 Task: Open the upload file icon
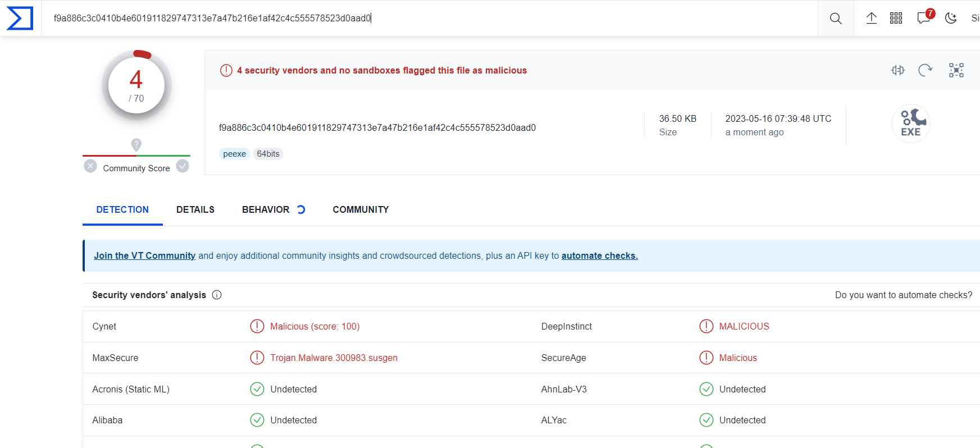click(871, 18)
